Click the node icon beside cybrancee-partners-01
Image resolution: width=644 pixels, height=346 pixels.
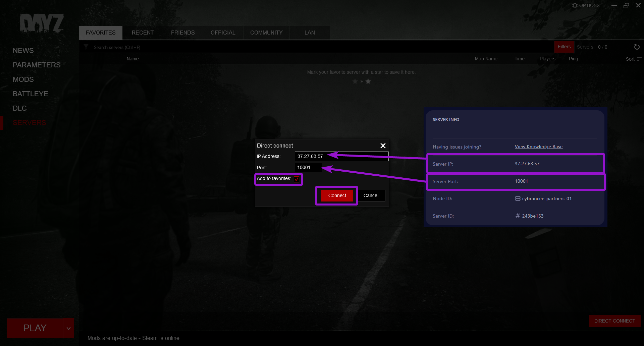pos(517,198)
